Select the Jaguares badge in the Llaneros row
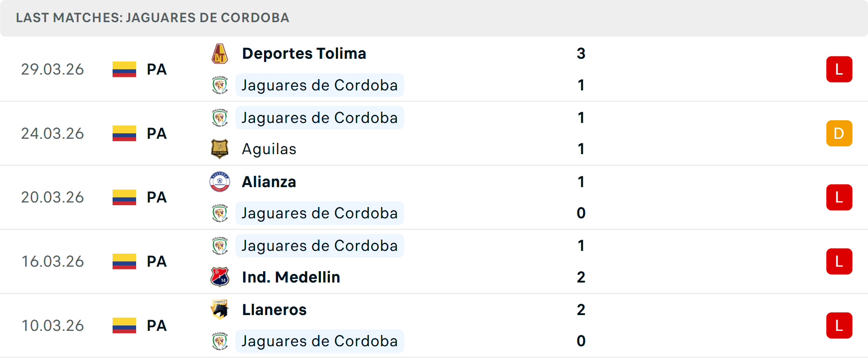 [x=220, y=341]
